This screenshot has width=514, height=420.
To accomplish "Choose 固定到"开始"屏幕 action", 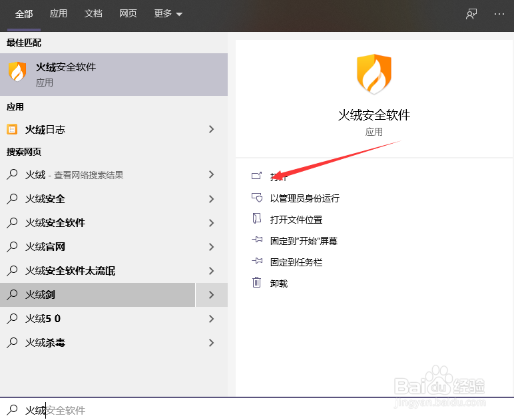I will click(x=304, y=241).
